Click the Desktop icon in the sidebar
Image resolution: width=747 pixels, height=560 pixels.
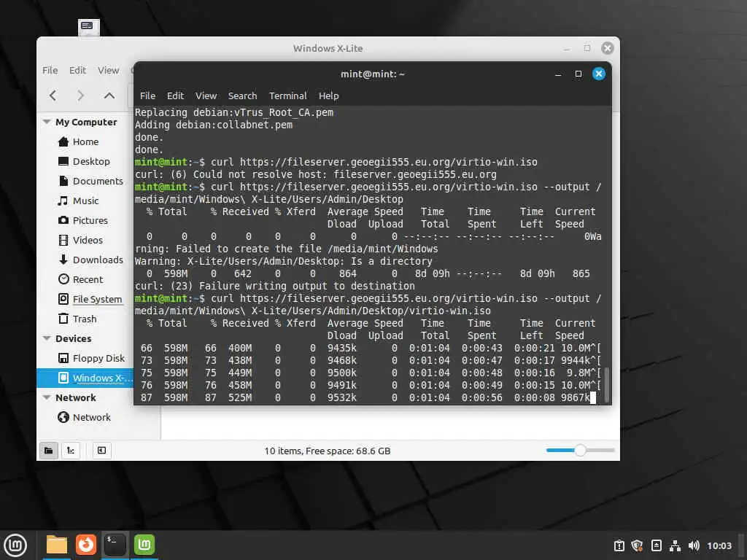point(63,161)
